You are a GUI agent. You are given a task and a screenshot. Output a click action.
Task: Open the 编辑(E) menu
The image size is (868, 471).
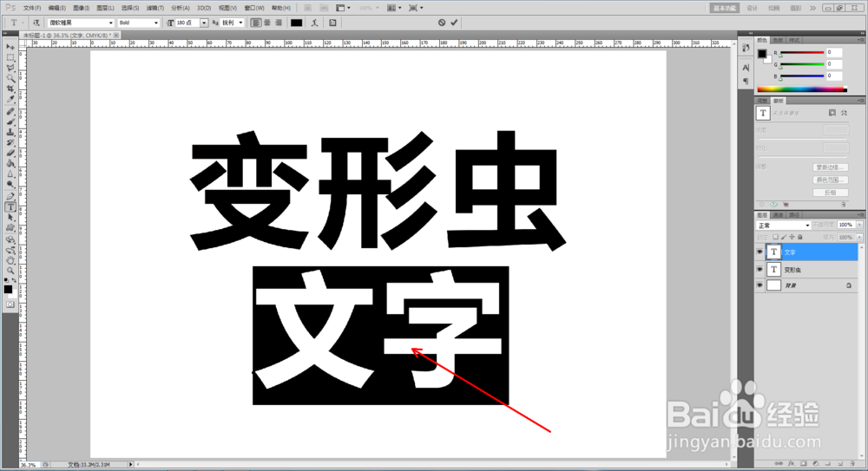pos(56,8)
